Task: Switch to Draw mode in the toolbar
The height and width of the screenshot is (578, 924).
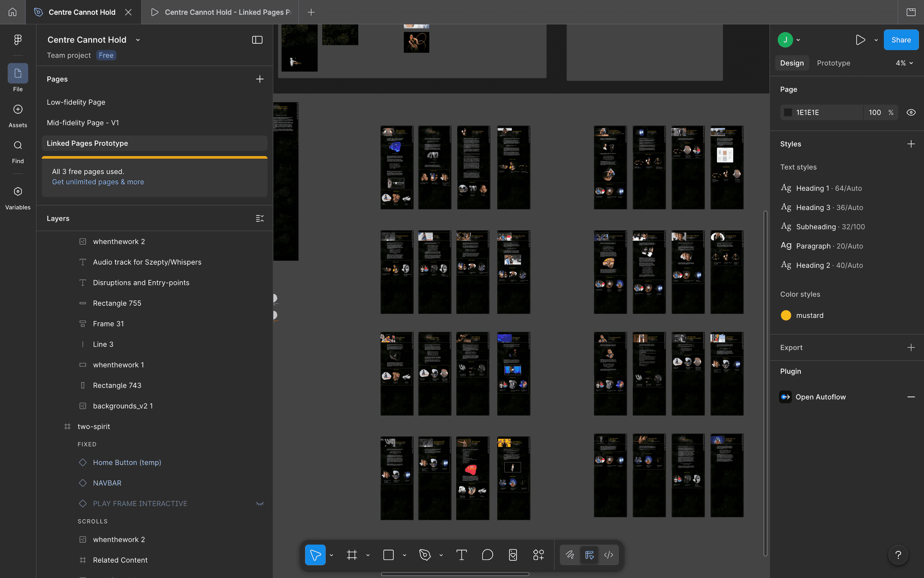Action: click(x=570, y=555)
